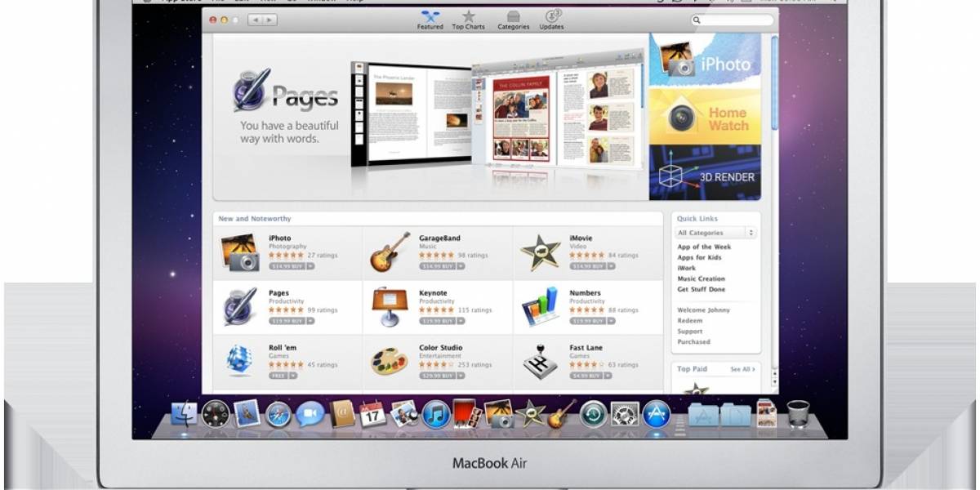Switch to Top Charts in the toolbar

click(469, 20)
